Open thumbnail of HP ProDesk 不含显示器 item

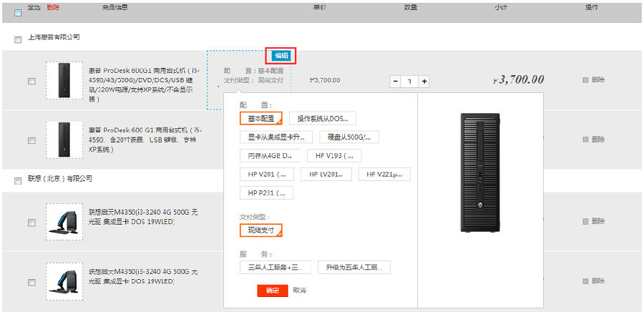tap(64, 80)
